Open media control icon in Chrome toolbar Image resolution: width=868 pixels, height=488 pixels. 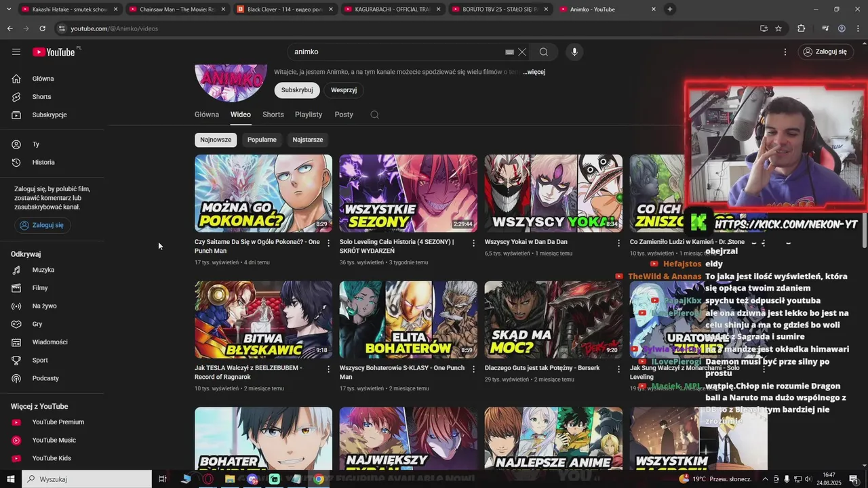(x=825, y=28)
